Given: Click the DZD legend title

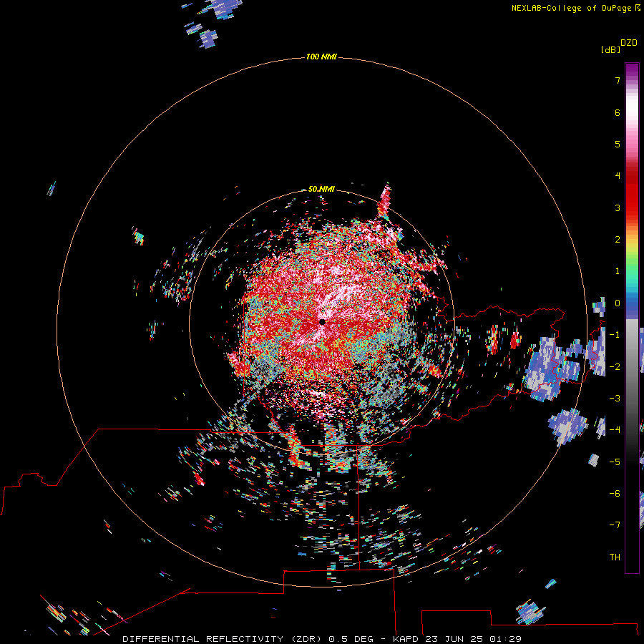Looking at the screenshot, I should [629, 43].
